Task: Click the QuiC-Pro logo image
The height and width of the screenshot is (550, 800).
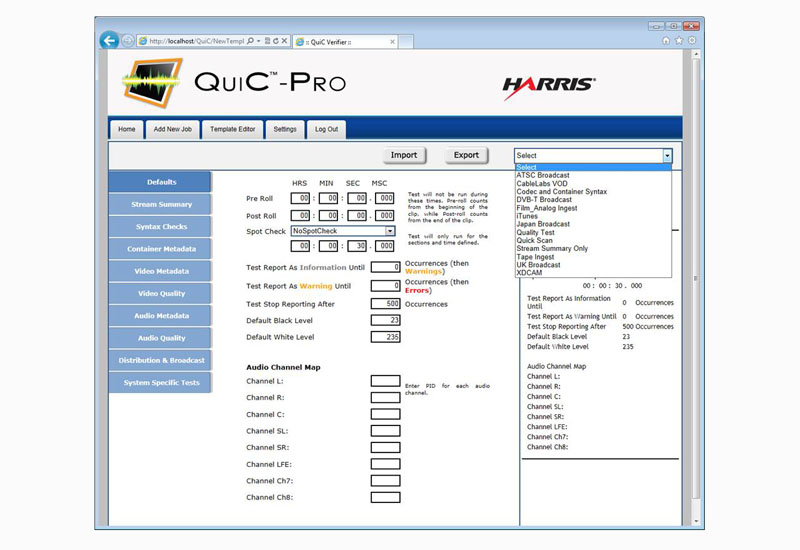Action: (x=234, y=83)
